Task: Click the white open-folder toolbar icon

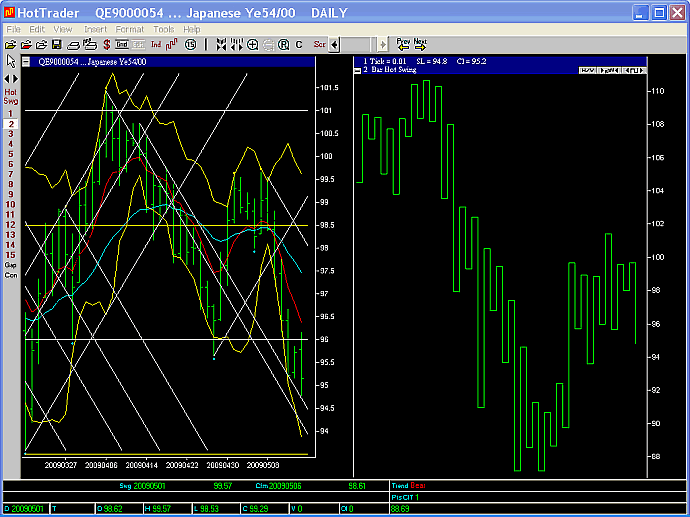Action: (x=41, y=44)
